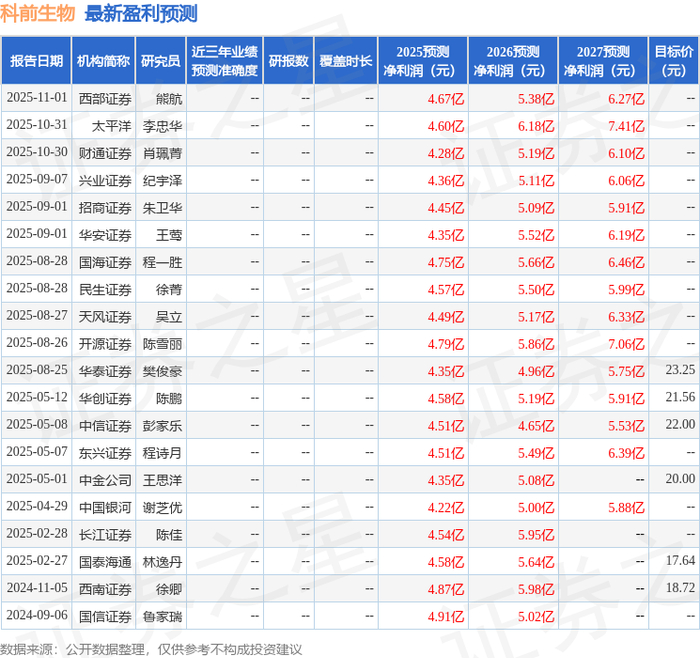Click institution 华安证券
This screenshot has width=700, height=658.
click(105, 235)
